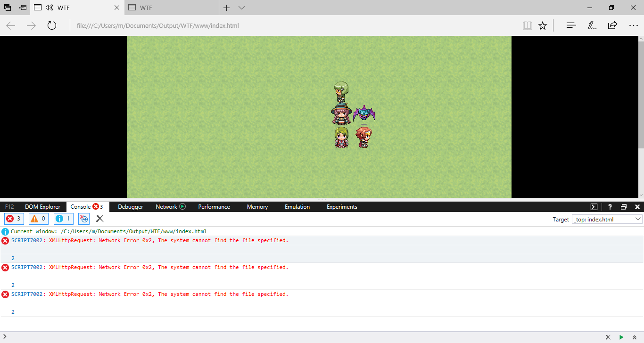
Task: Open the Performance tab
Action: point(214,207)
